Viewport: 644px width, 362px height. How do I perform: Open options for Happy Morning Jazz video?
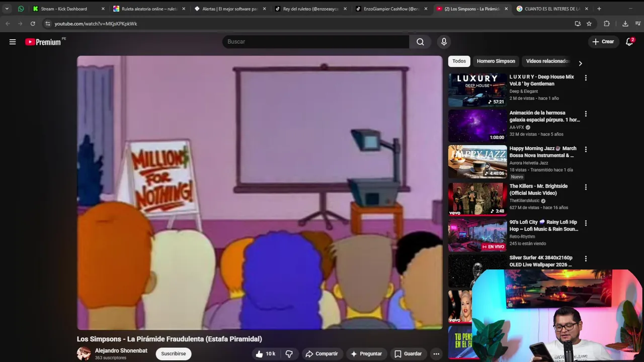tap(586, 149)
